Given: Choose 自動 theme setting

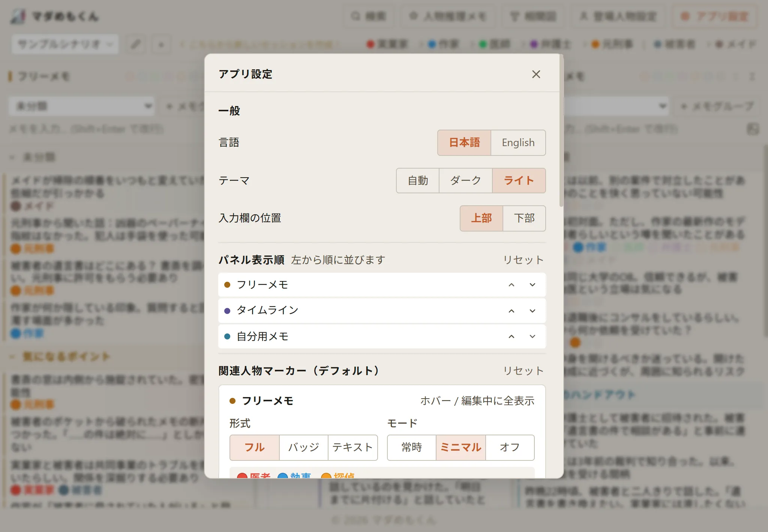Looking at the screenshot, I should tap(418, 181).
